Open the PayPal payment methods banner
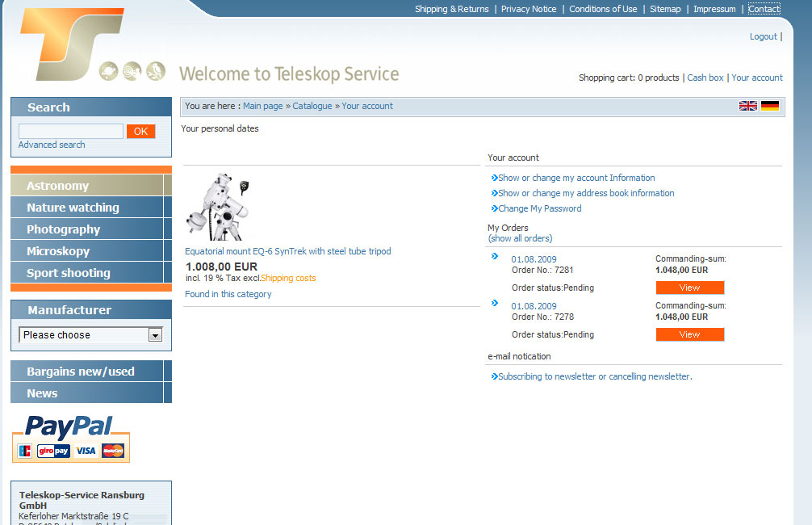812x525 pixels. (x=71, y=439)
